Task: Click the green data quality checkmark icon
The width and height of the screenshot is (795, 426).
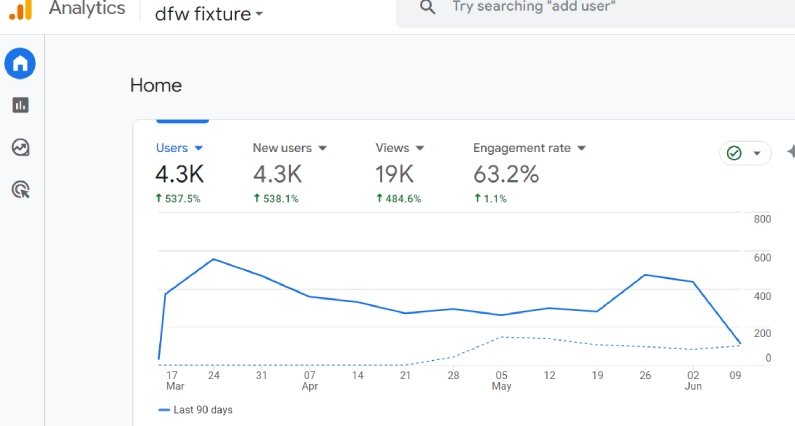Action: pyautogui.click(x=734, y=153)
